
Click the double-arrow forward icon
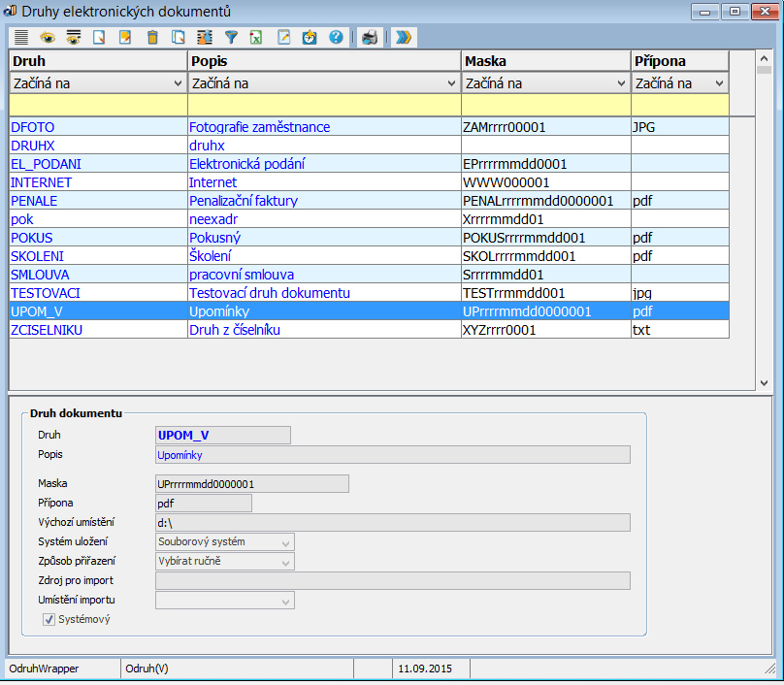click(403, 37)
